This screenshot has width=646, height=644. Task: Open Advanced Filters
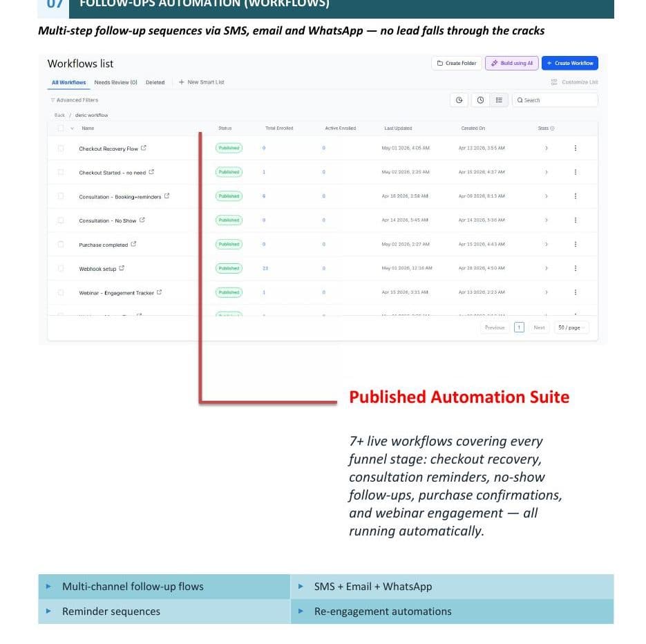(x=74, y=100)
